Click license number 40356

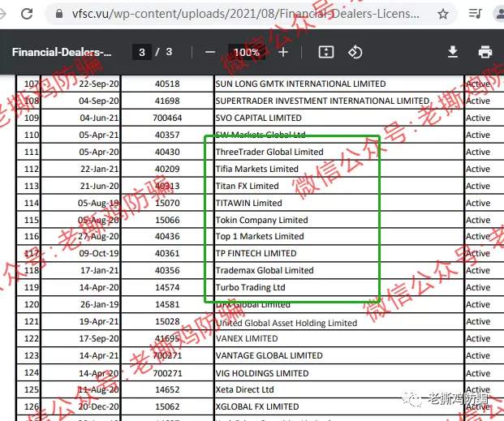(167, 271)
